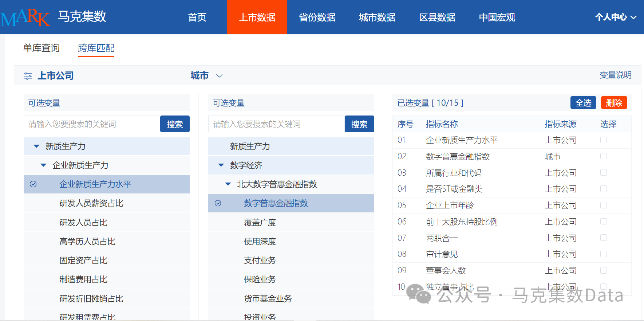Screen dimensions: 644x321
Task: Check the 审计意见 row checkbox
Action: (x=604, y=254)
